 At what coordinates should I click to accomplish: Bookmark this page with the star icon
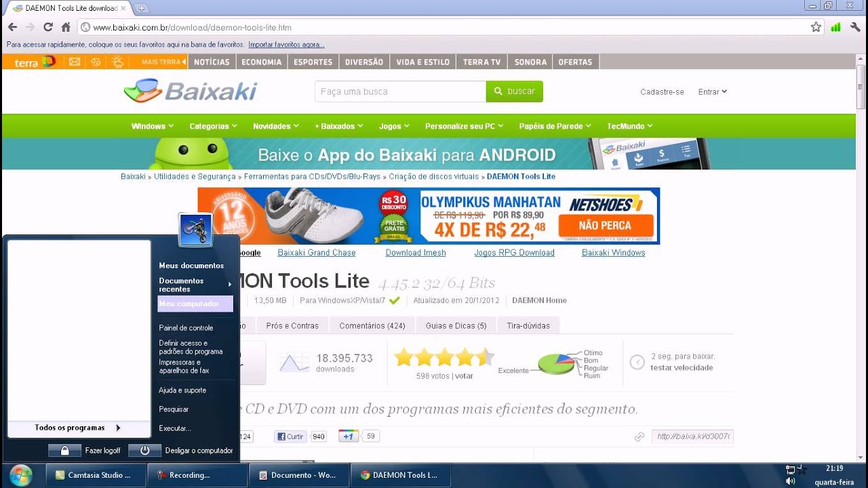tap(816, 27)
